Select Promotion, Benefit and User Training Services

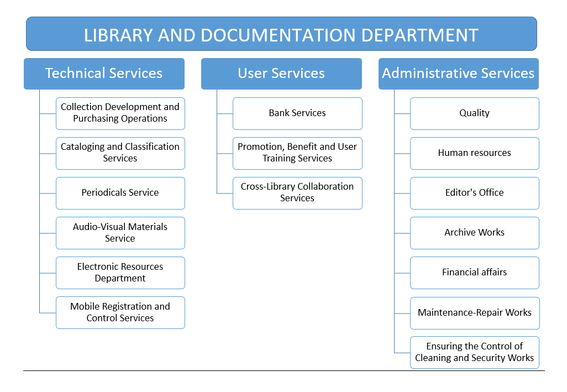tap(297, 153)
